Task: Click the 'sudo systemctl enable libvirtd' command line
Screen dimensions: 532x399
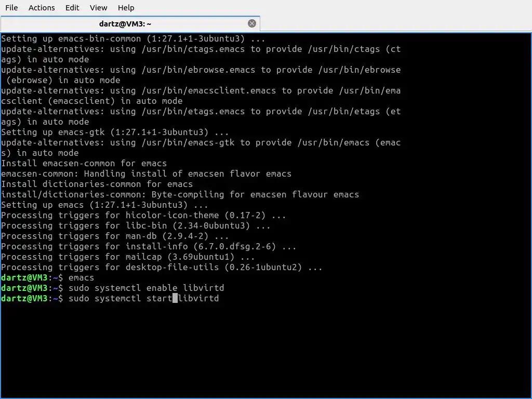Action: 146,288
